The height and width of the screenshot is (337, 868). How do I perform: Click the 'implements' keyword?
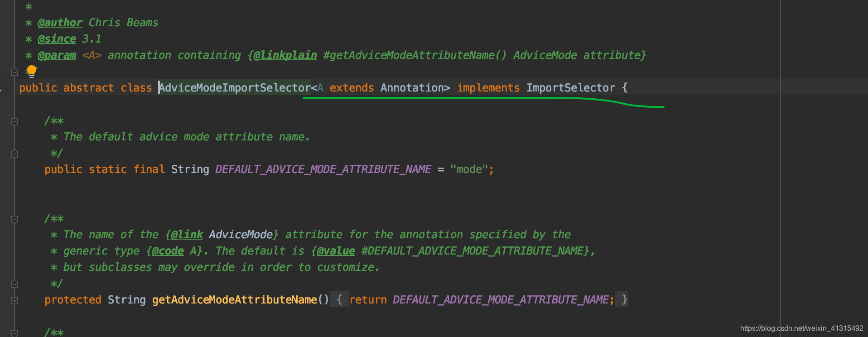pyautogui.click(x=488, y=88)
